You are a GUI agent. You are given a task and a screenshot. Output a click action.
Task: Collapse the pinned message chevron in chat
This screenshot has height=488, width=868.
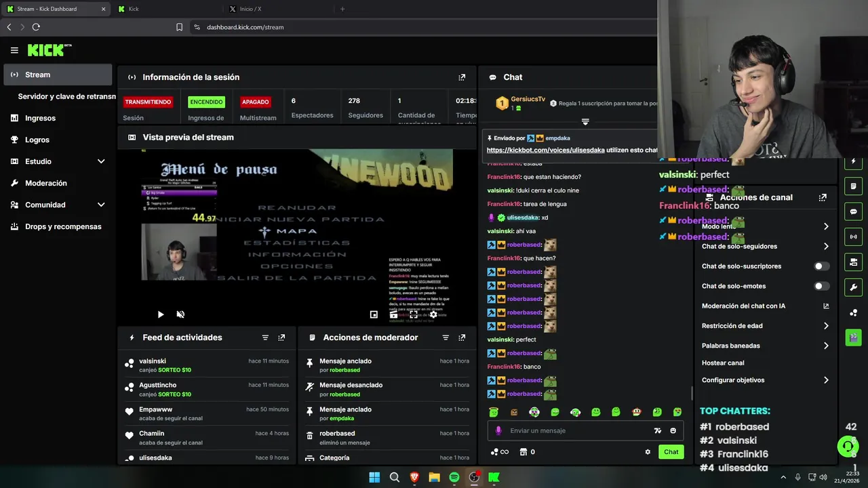coord(585,122)
